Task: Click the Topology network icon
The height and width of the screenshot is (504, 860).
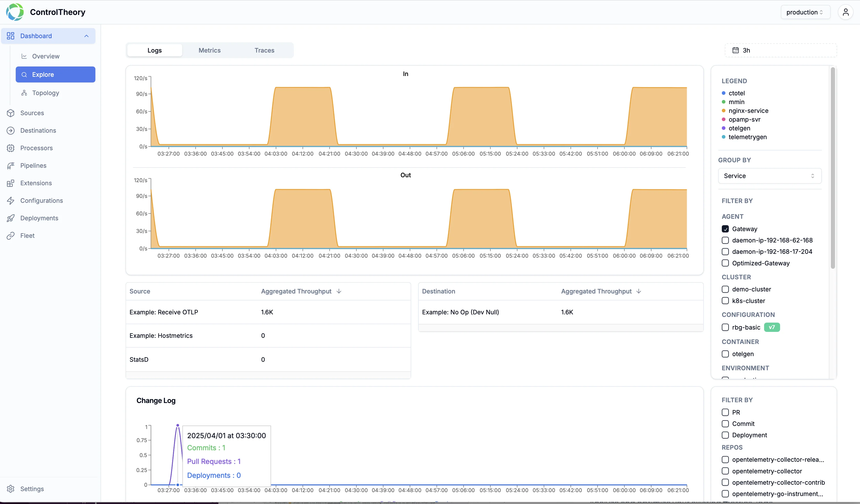Action: 24,93
